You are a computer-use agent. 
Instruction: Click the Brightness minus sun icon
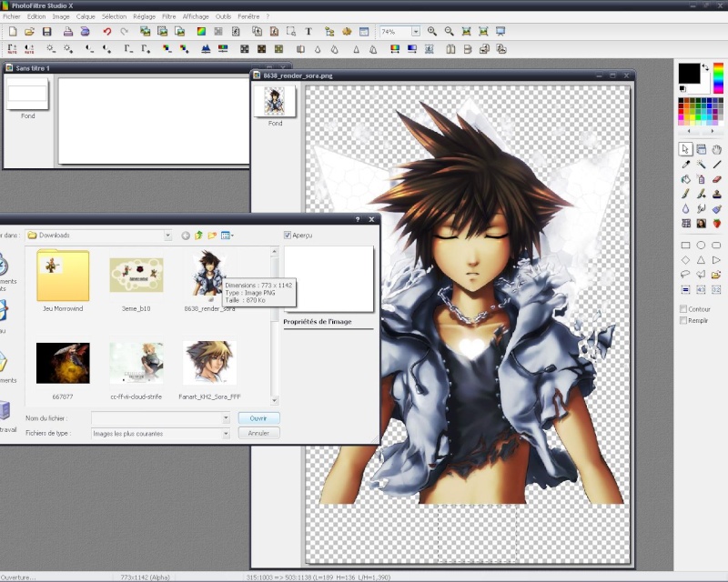pos(51,49)
